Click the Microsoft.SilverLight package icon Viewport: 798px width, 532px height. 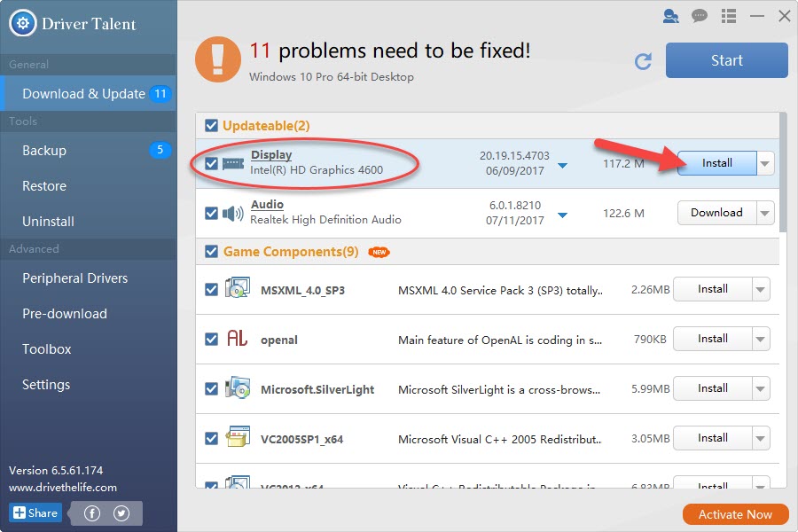pyautogui.click(x=238, y=387)
